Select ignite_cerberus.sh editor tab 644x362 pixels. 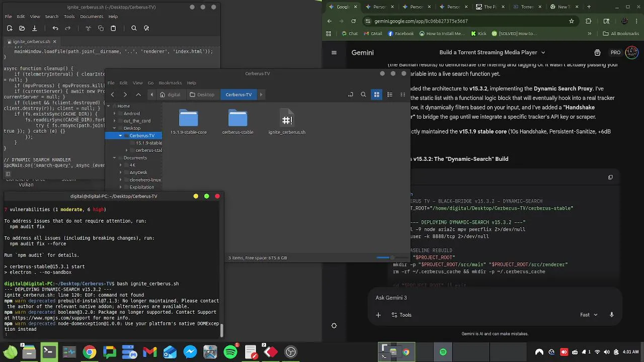(31, 42)
